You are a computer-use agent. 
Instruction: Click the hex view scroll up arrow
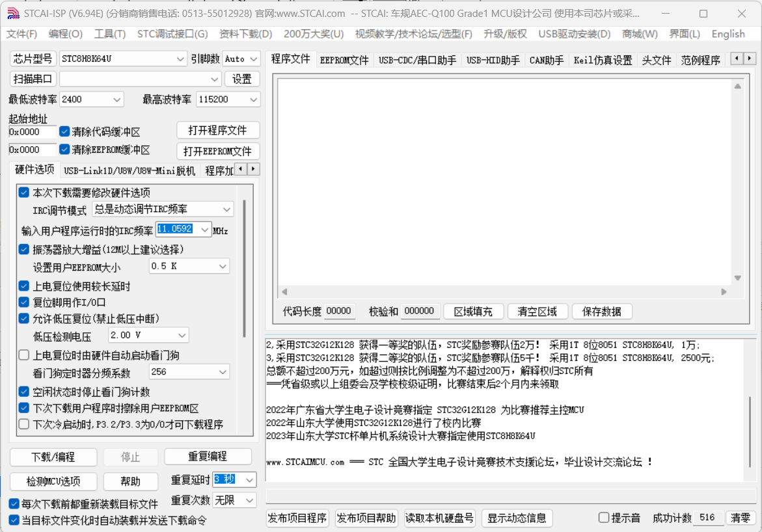tap(737, 86)
